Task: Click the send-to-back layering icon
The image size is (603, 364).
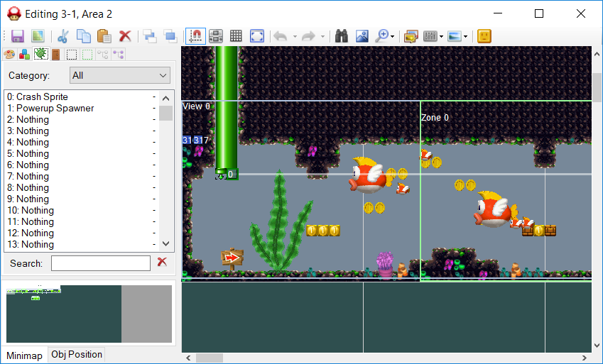Action: coord(170,36)
